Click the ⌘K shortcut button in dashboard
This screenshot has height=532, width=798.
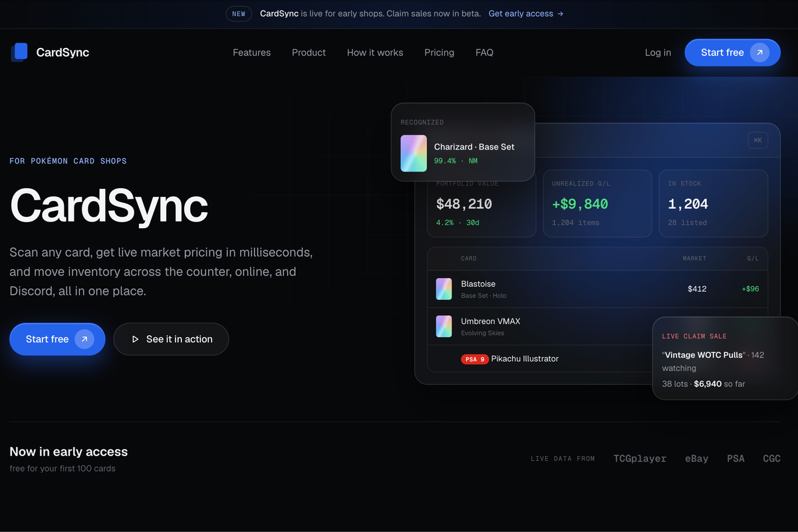(757, 140)
